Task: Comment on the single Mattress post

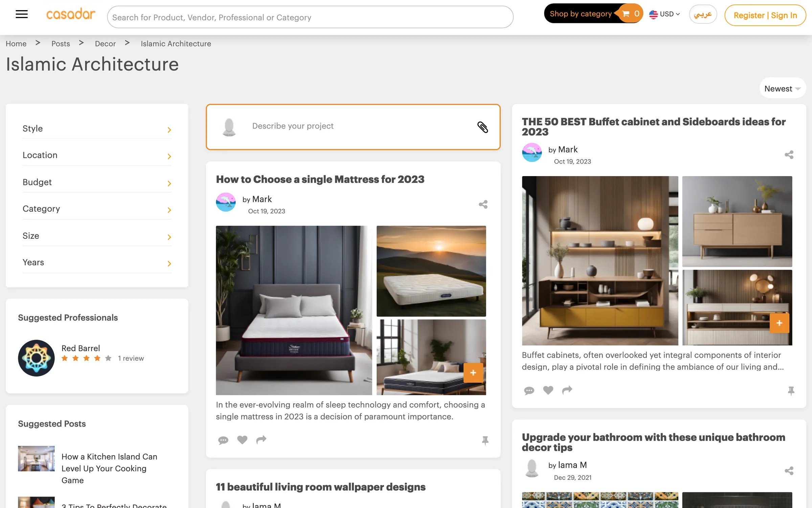Action: (223, 440)
